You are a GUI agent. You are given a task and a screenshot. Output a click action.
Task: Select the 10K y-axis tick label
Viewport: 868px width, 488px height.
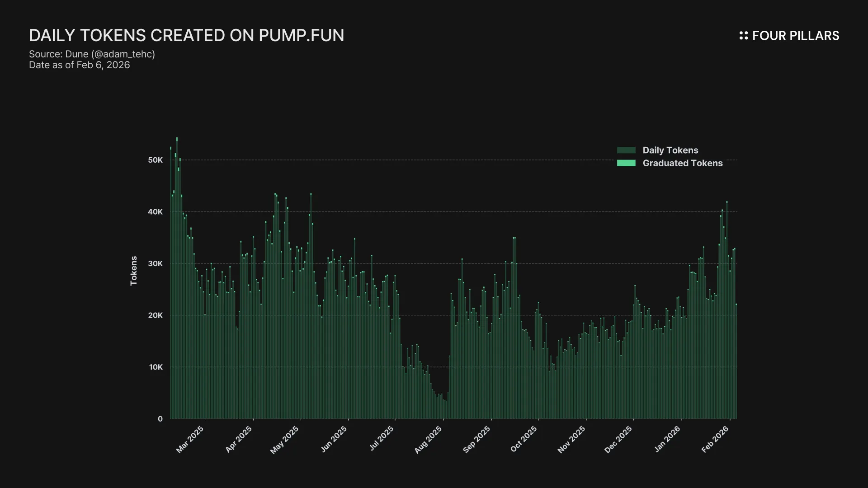tap(156, 367)
